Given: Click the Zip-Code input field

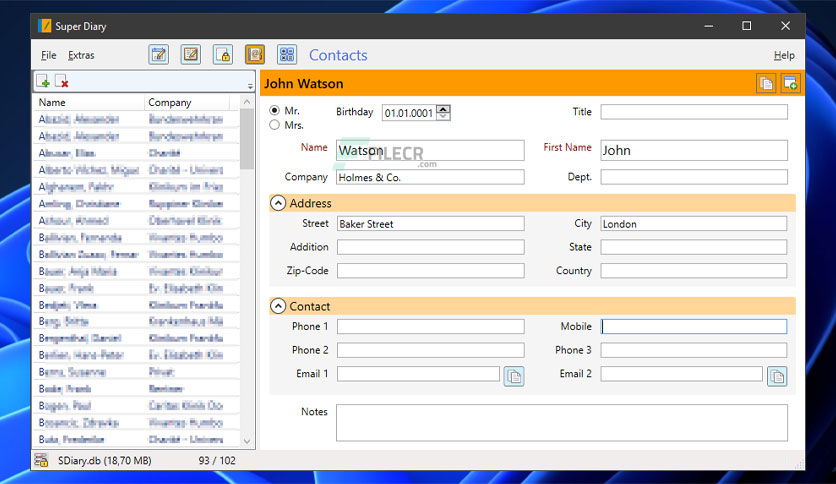Looking at the screenshot, I should 430,271.
